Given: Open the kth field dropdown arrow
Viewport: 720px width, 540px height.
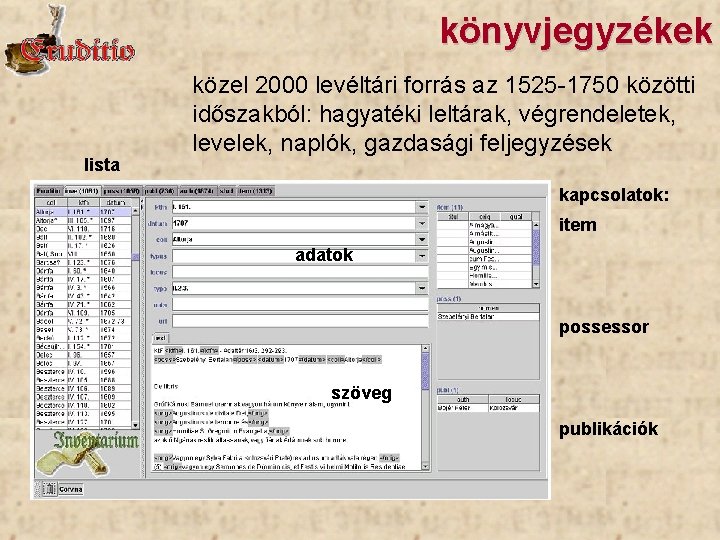Looking at the screenshot, I should point(422,207).
